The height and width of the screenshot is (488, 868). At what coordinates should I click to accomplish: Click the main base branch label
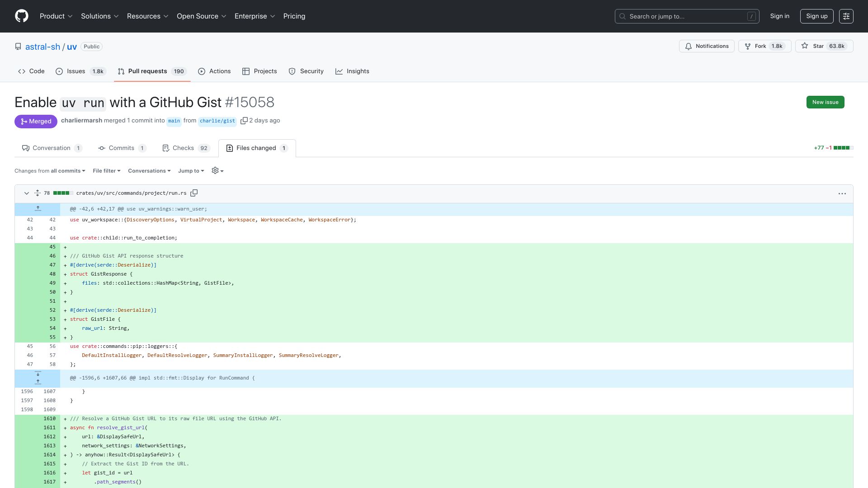click(174, 121)
